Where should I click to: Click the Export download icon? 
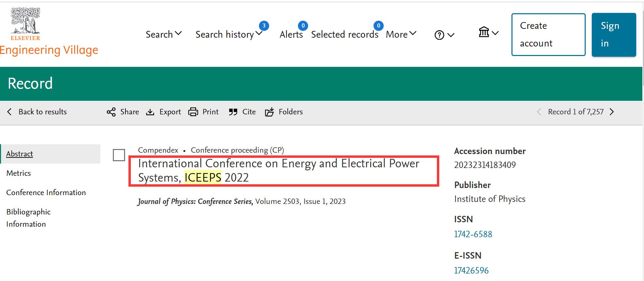click(150, 112)
